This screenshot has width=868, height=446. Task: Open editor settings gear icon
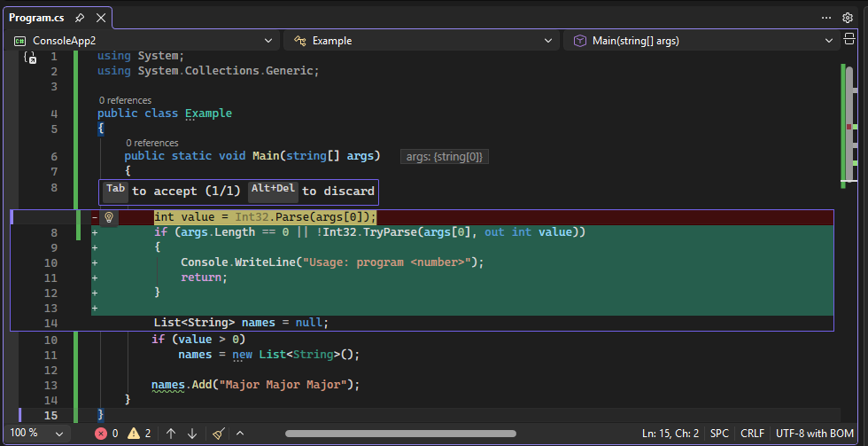[848, 18]
